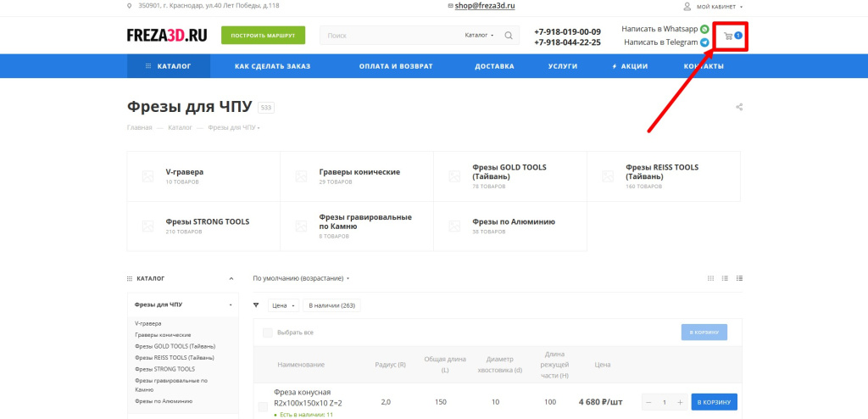This screenshot has width=868, height=419.
Task: Select Фрезы GOLD TOOLS (Тайвань) in sidebar
Action: coord(175,346)
